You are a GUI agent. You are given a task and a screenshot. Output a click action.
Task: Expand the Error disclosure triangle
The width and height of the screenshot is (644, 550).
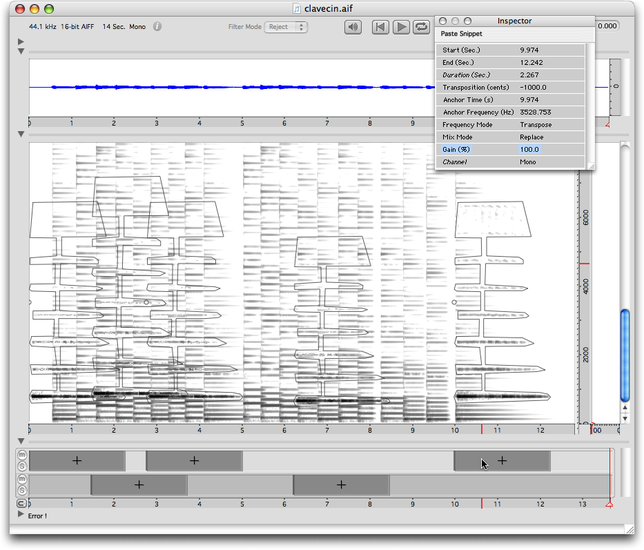[22, 516]
